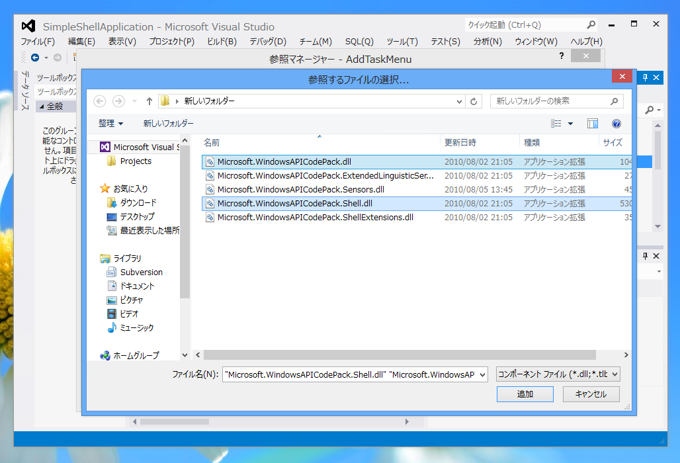
Task: Click the back arrow in file dialog
Action: [x=100, y=101]
